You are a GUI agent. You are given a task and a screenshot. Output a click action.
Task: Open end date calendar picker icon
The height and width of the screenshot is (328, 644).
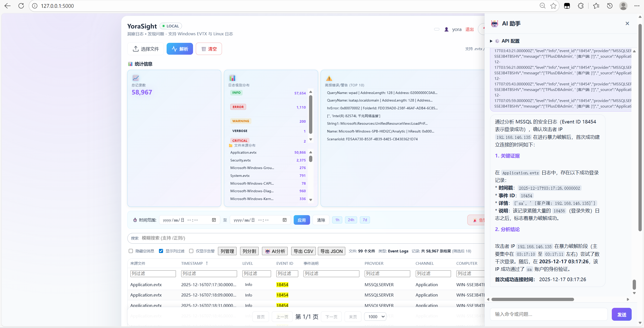point(285,220)
